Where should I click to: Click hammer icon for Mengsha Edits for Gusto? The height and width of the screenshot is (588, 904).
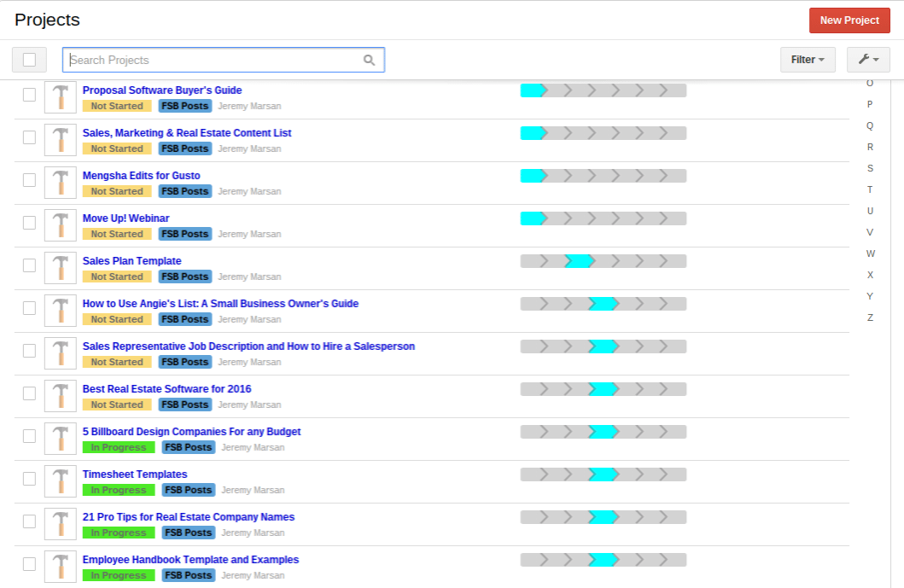[x=61, y=183]
